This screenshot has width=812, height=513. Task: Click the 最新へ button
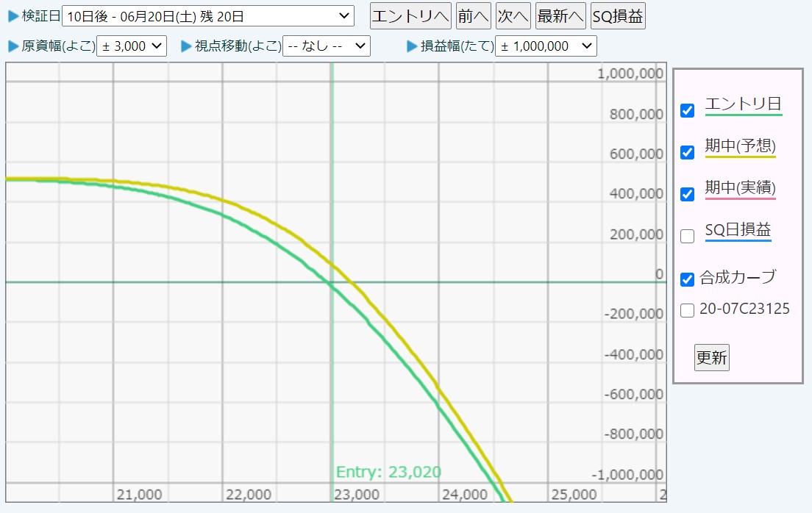pyautogui.click(x=560, y=16)
